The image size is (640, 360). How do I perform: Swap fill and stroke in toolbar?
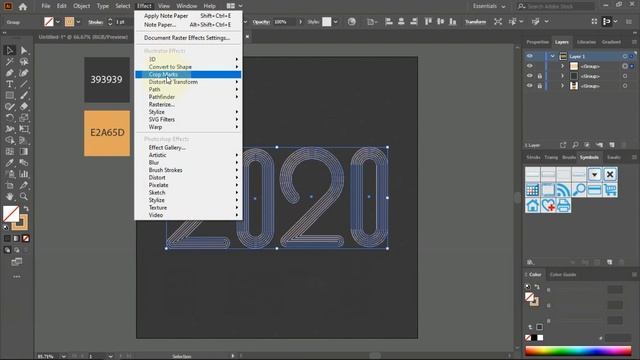[26, 209]
